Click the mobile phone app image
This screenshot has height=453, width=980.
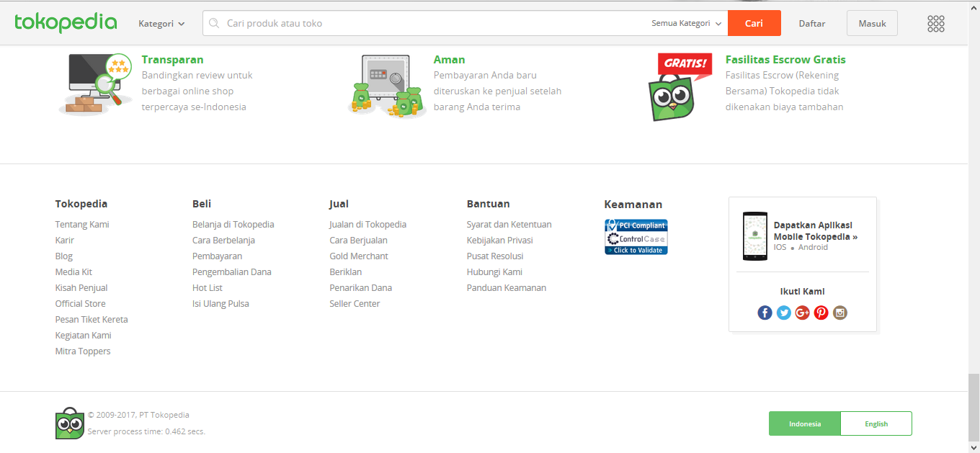click(x=756, y=236)
